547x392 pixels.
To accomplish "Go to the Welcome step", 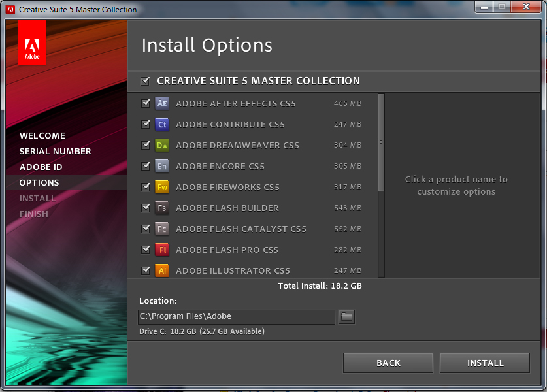I will (x=42, y=136).
